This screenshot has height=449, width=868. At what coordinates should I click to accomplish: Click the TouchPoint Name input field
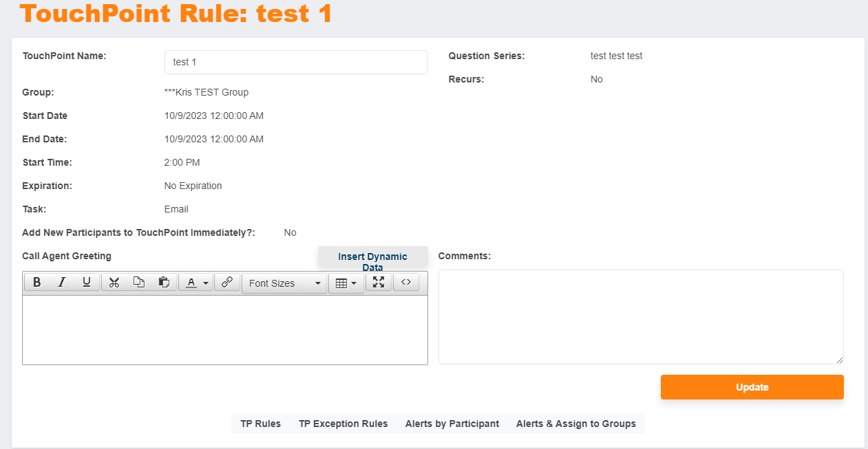[296, 62]
